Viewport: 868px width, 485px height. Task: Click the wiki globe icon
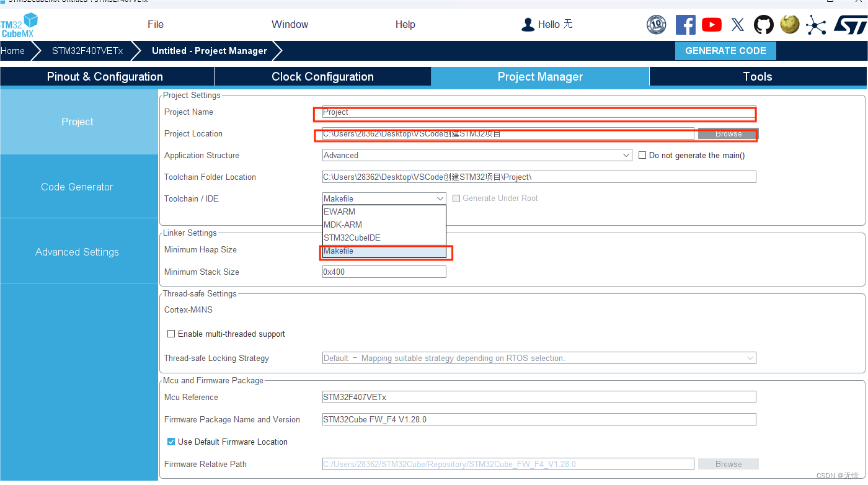tap(789, 24)
